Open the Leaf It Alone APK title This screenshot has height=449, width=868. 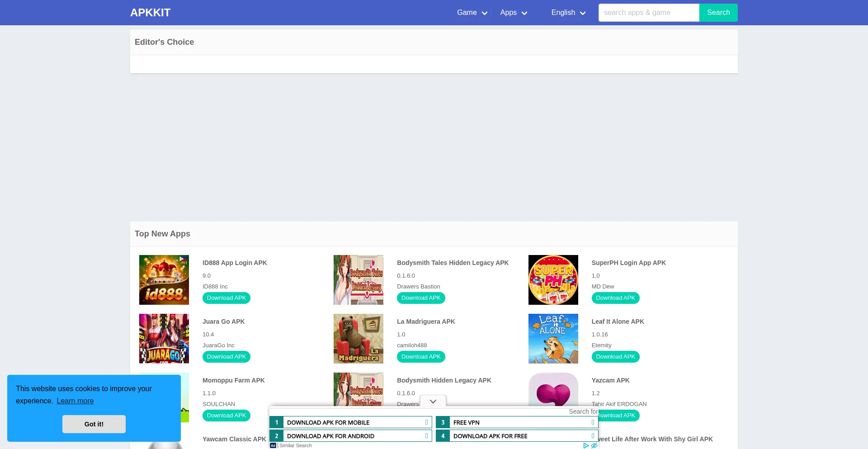coord(618,321)
